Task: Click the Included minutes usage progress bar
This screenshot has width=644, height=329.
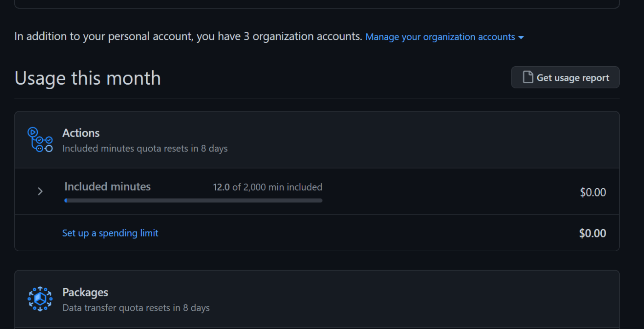Action: tap(193, 201)
